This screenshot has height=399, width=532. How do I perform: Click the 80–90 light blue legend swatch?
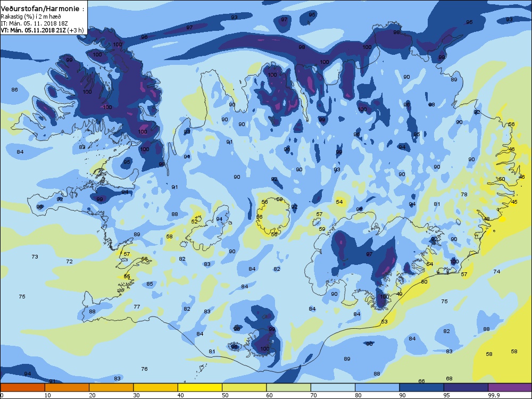[377, 387]
